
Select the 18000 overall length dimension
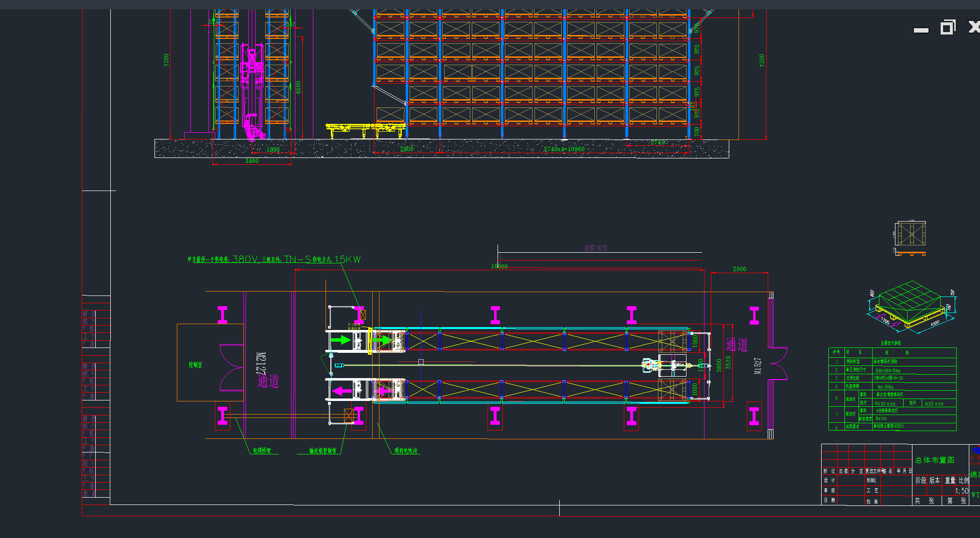coord(499,266)
